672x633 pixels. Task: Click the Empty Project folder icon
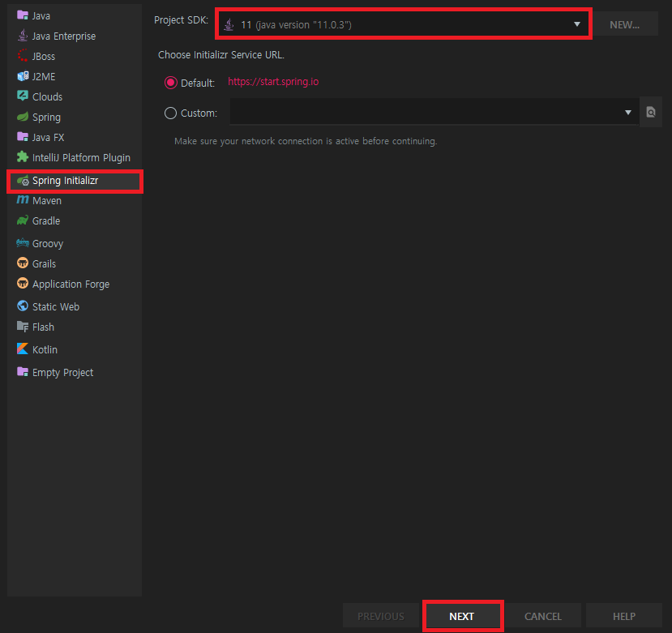22,371
